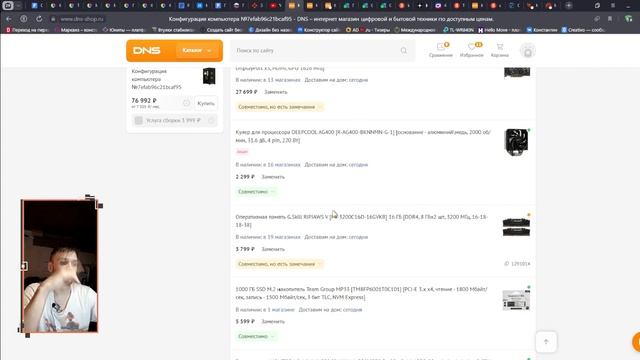Click the DEEPCOOL AG400 cooler thumbnail
Screen dimensions: 640x360
(x=516, y=142)
